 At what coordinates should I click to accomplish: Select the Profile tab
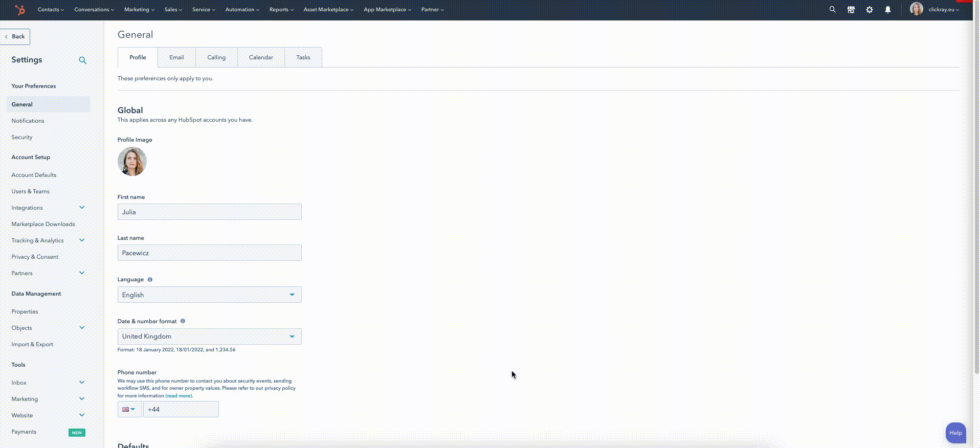pos(138,57)
